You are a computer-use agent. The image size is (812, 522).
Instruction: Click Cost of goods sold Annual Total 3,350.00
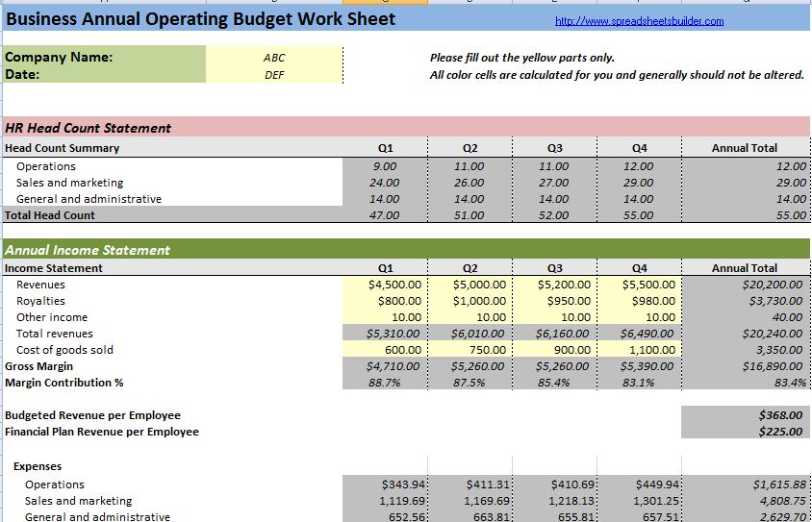click(x=746, y=350)
